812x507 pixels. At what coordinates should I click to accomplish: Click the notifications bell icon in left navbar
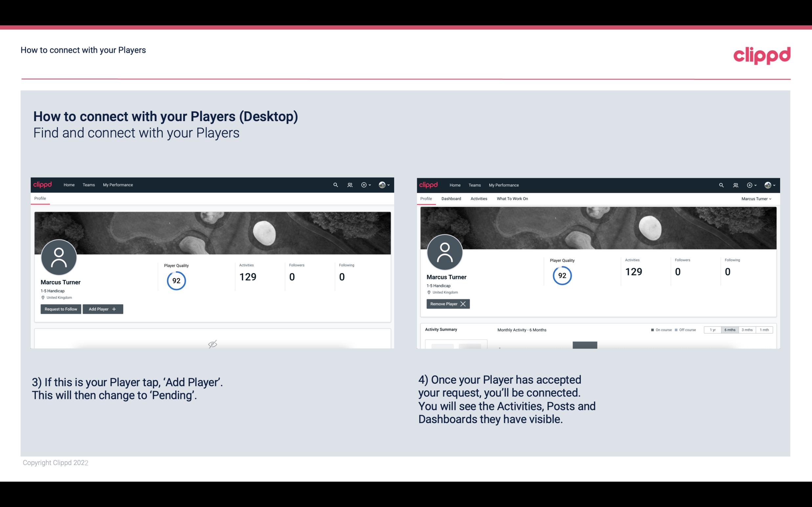[349, 185]
